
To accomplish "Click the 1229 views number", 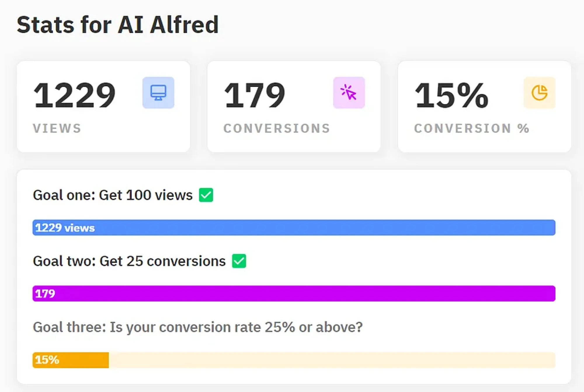I will (74, 95).
